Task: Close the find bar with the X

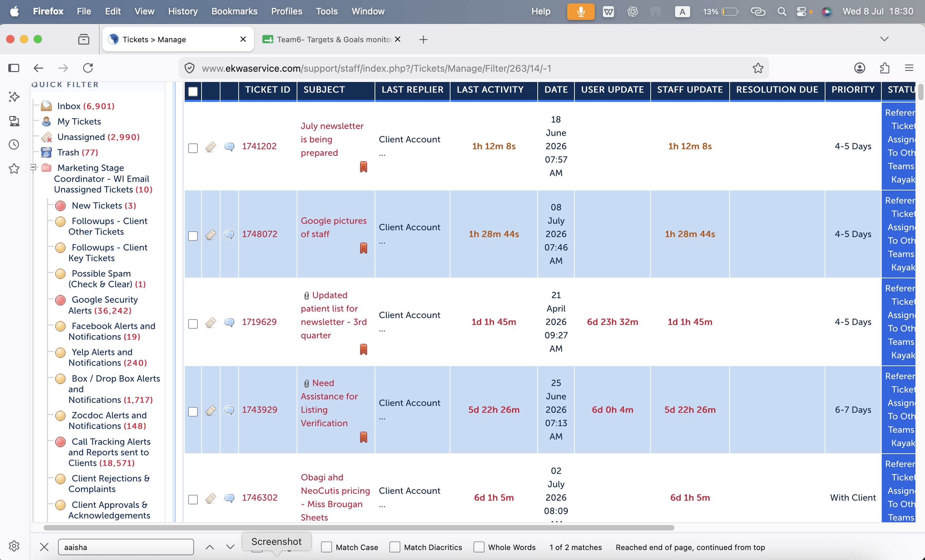Action: click(x=44, y=547)
